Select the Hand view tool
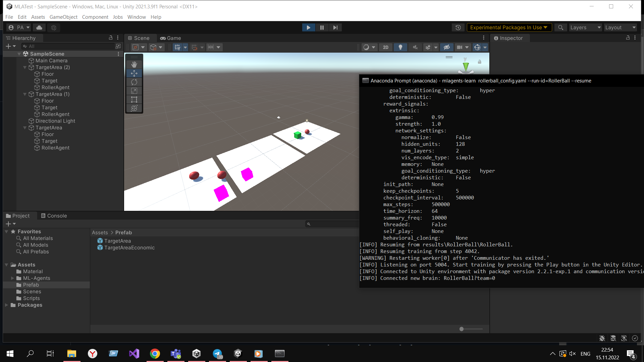 134,64
